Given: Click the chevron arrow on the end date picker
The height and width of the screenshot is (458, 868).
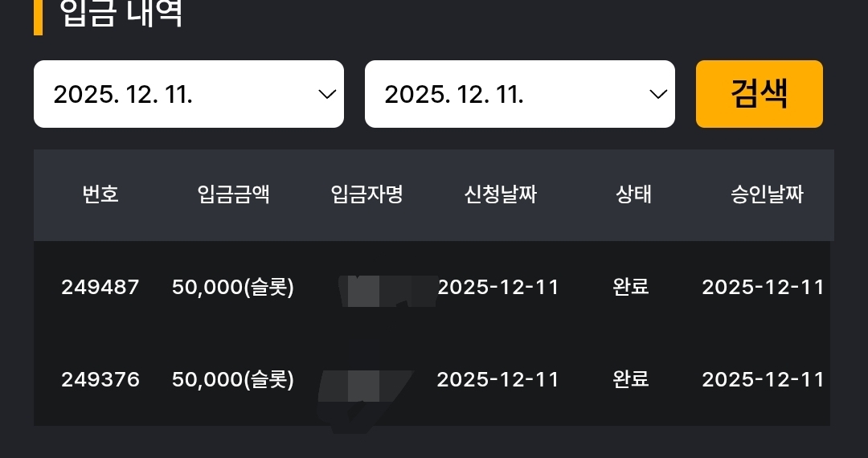Looking at the screenshot, I should [658, 94].
